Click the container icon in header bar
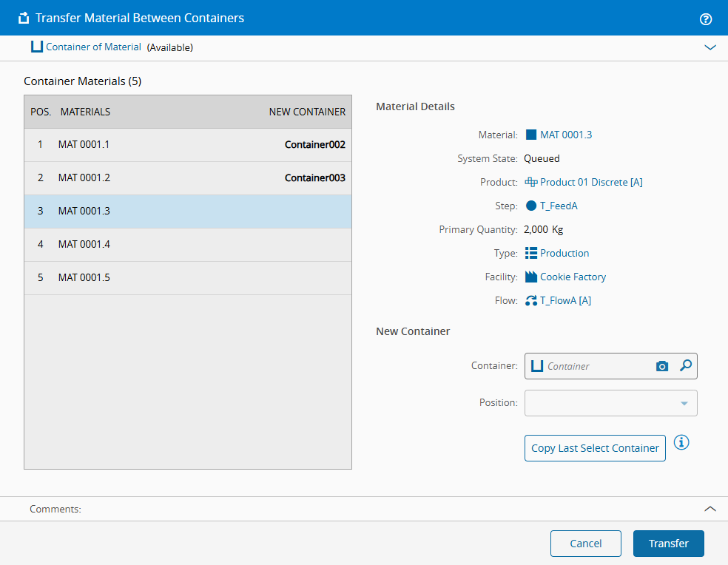 click(37, 47)
